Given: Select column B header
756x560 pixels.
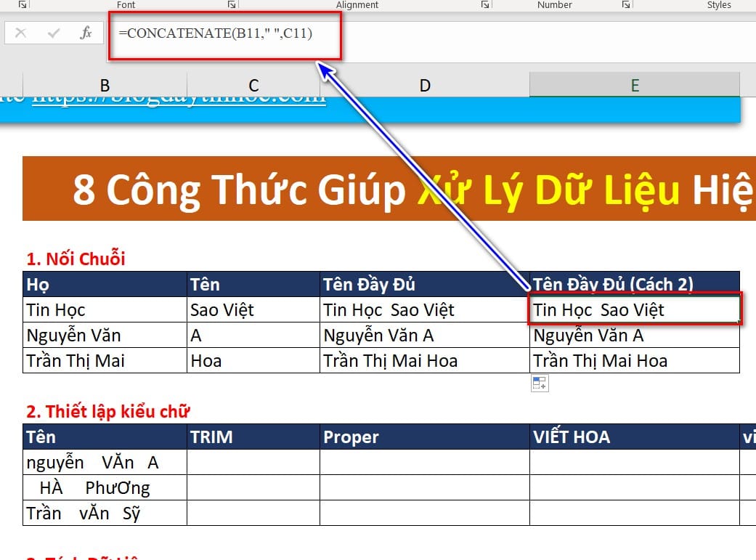Looking at the screenshot, I should [x=105, y=86].
